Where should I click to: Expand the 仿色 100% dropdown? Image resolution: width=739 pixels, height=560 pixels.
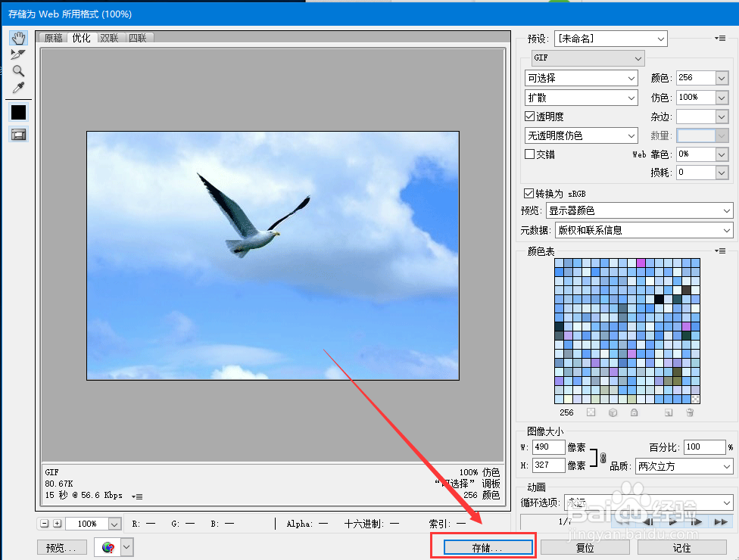point(722,98)
